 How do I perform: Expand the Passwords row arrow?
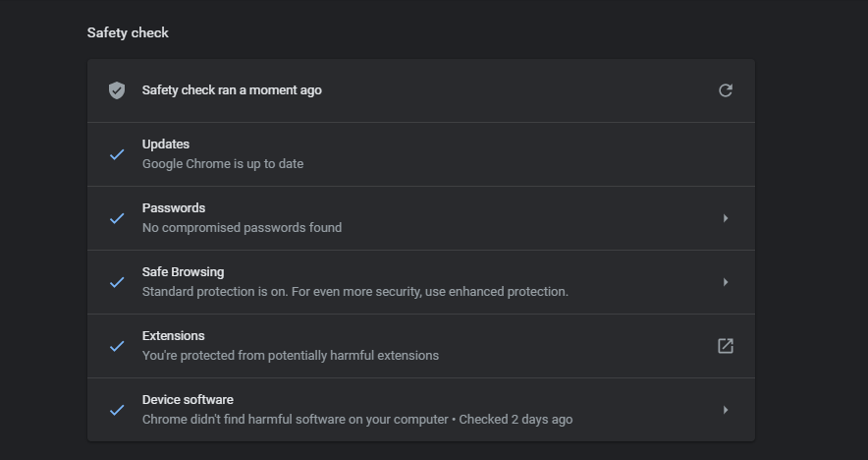click(726, 218)
